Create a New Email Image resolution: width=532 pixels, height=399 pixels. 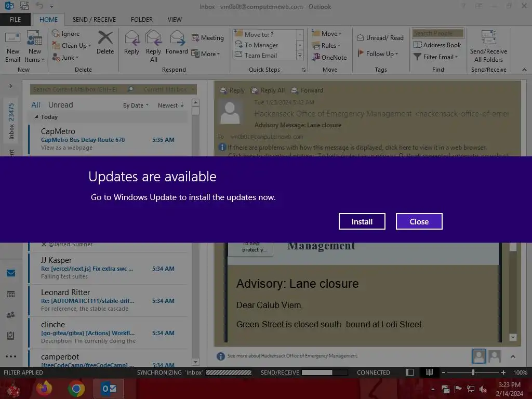pos(12,47)
